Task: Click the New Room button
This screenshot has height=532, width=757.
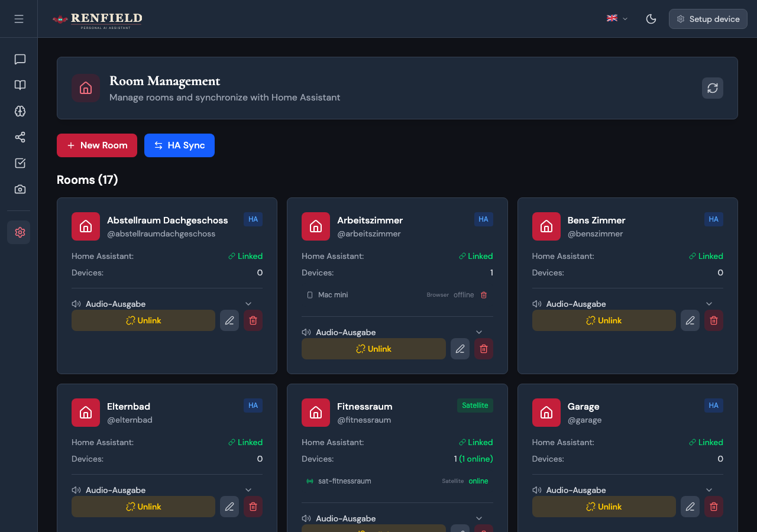Action: pos(97,145)
